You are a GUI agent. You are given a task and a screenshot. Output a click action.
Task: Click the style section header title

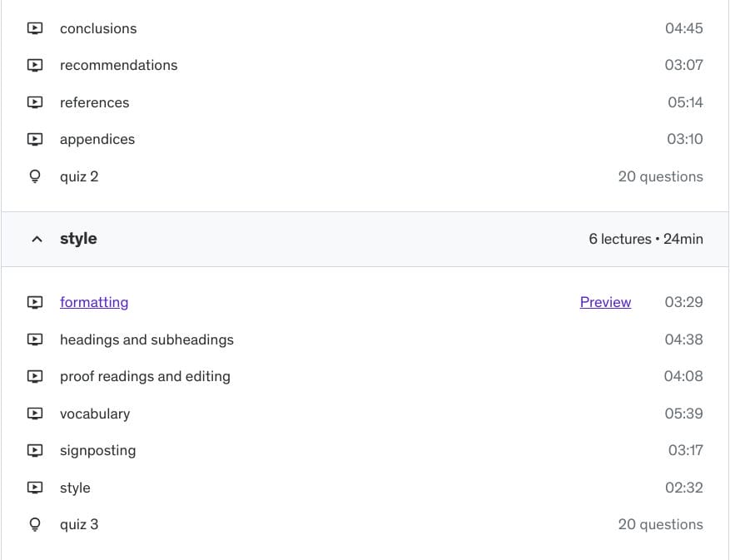pos(78,239)
